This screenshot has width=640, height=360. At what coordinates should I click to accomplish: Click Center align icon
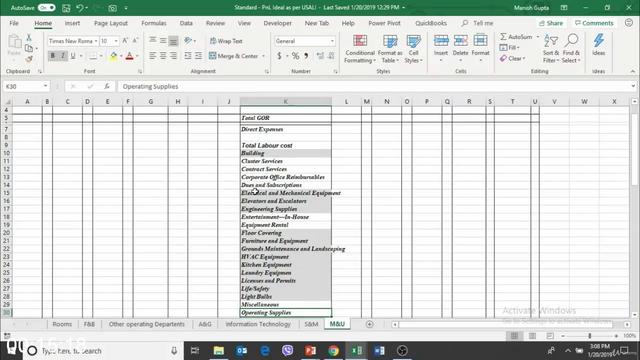[x=163, y=56]
